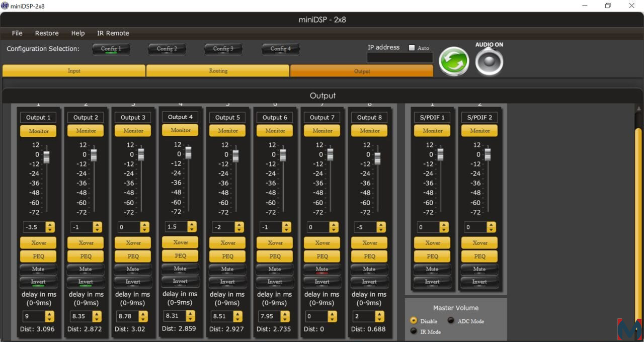644x342 pixels.
Task: Toggle Mute on Output 4
Action: point(181,269)
